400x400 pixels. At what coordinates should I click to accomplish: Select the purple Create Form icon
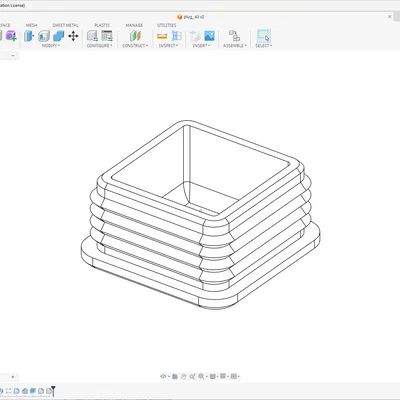[x=11, y=36]
